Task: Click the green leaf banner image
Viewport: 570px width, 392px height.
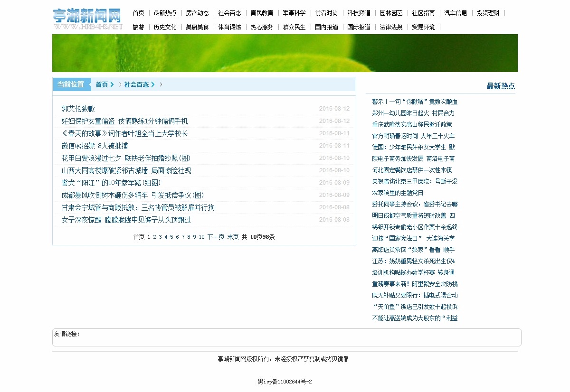Action: coord(285,53)
